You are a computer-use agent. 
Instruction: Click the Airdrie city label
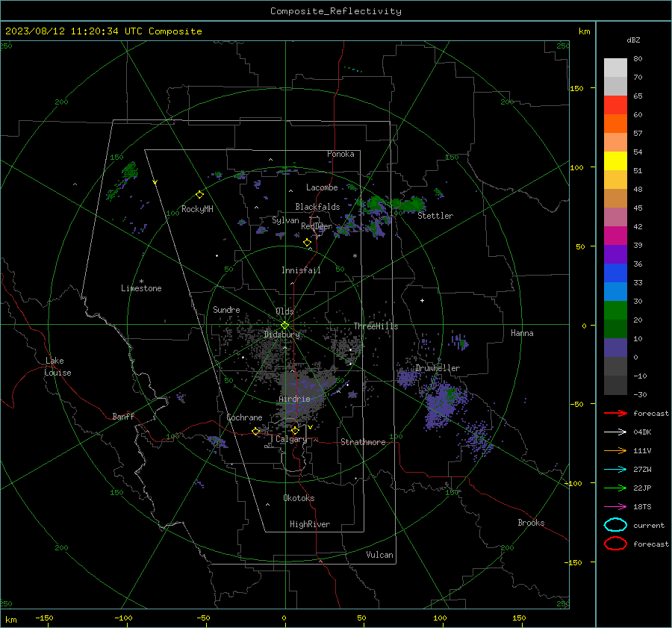[x=294, y=399]
